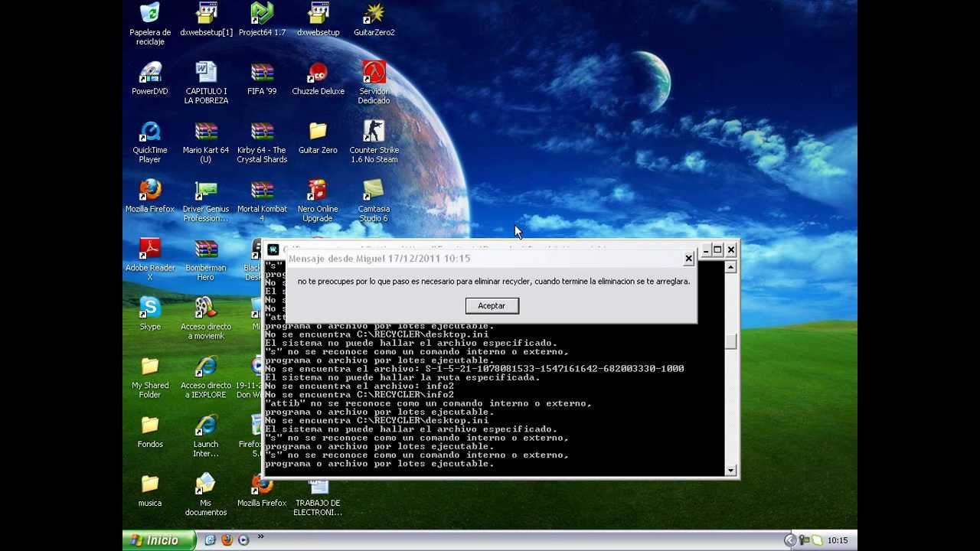Select the TRABAJO DE ELECTRONI... document
The width and height of the screenshot is (980, 551).
tap(318, 498)
